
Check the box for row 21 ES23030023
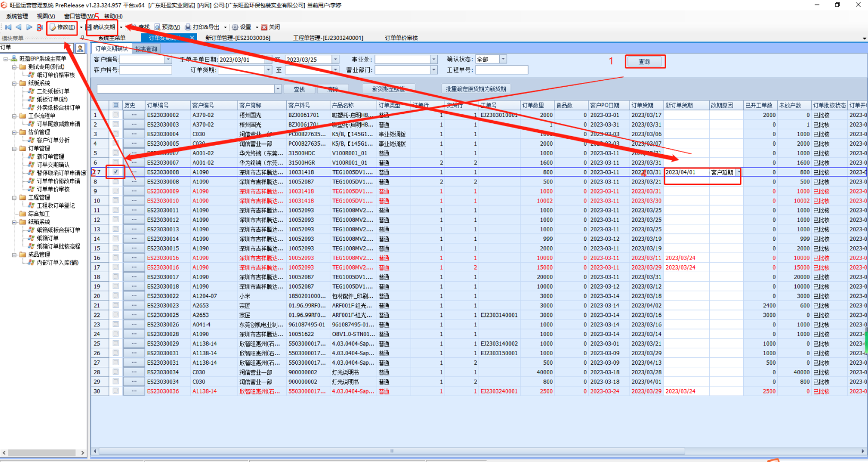[x=116, y=306]
